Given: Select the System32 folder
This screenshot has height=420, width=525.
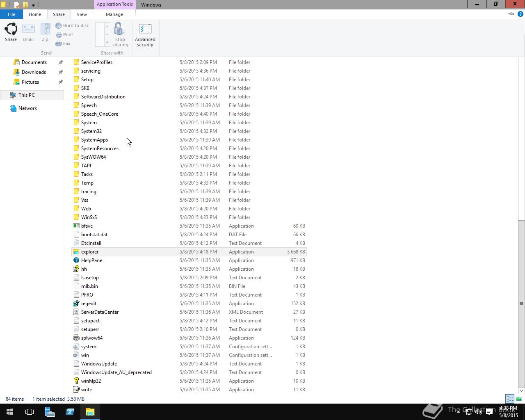Looking at the screenshot, I should click(189, 131).
